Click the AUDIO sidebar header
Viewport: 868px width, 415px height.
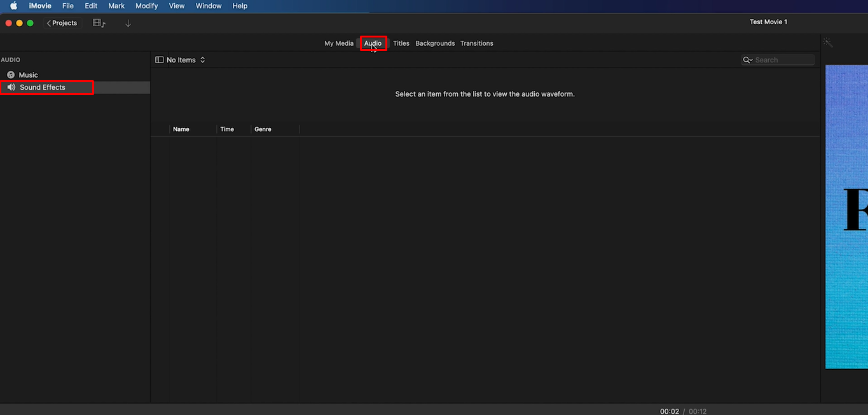(x=10, y=60)
